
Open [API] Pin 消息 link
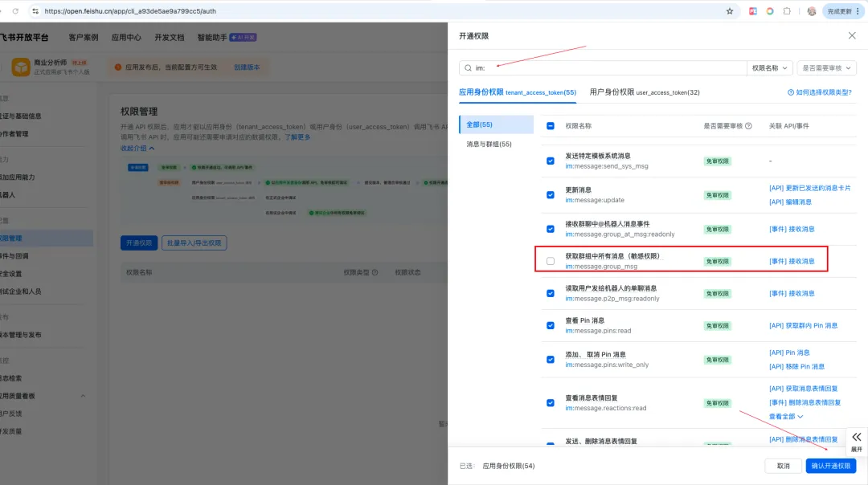tap(789, 353)
